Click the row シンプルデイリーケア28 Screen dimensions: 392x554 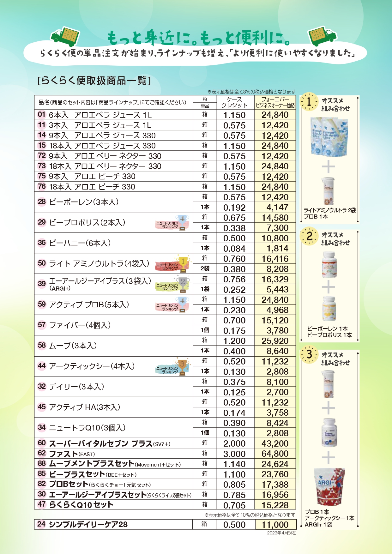pyautogui.click(x=165, y=524)
